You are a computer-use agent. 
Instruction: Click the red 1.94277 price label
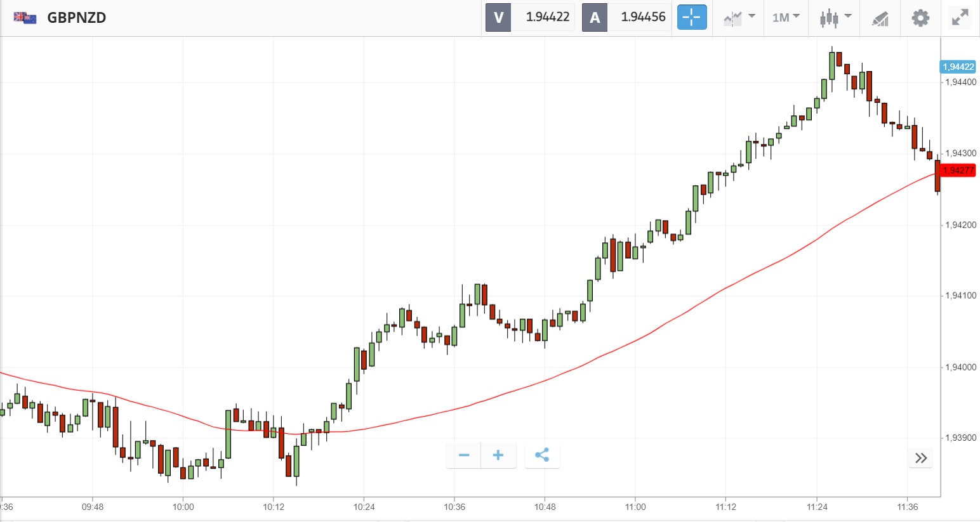point(958,170)
